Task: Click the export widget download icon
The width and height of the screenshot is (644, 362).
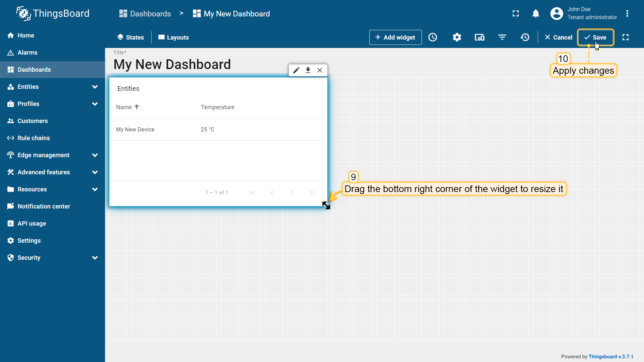Action: click(308, 70)
